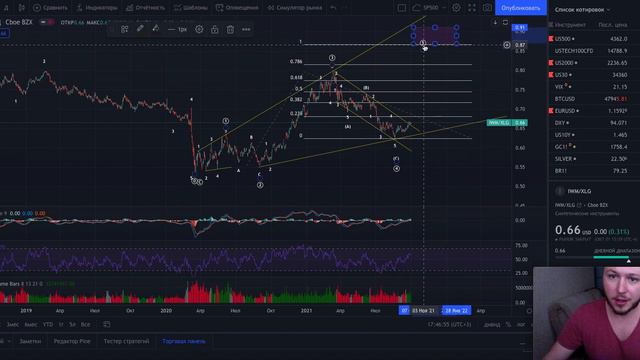Image resolution: width=640 pixels, height=360 pixels.
Task: Open drawing settings gear in floating toolbar
Action: (199, 29)
